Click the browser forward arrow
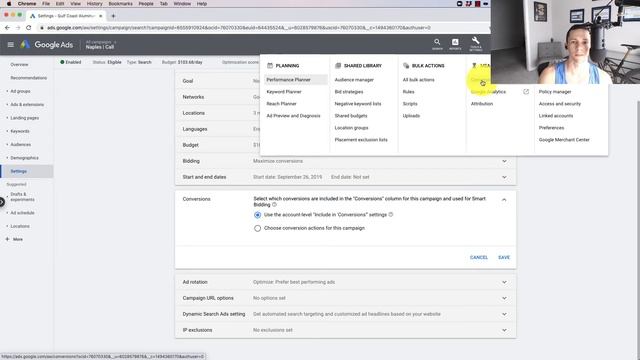Image resolution: width=640 pixels, height=360 pixels. 18,28
